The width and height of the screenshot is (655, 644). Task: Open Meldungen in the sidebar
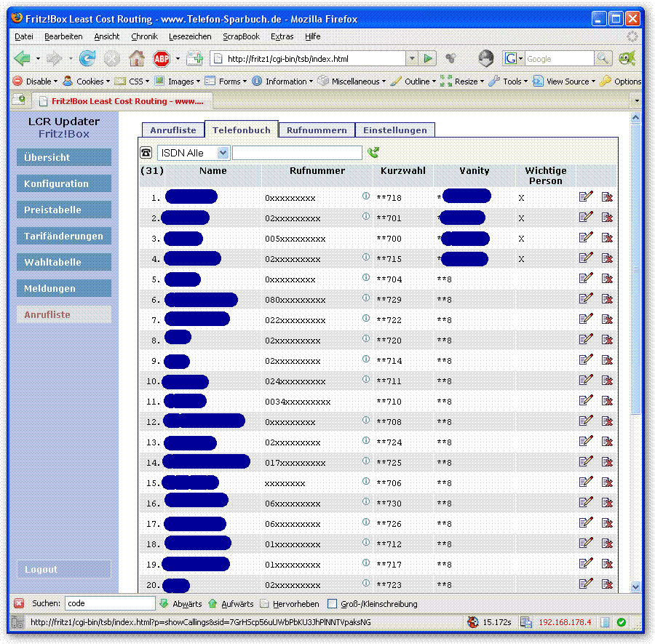click(x=64, y=288)
